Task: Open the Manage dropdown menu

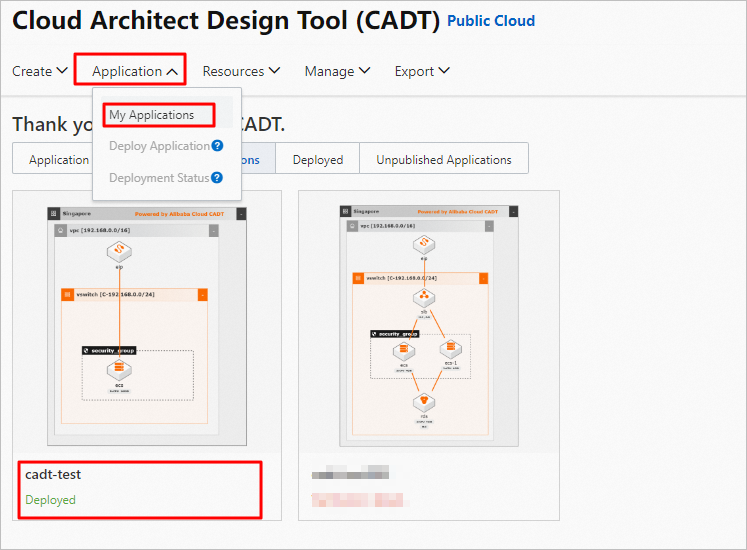Action: click(337, 71)
